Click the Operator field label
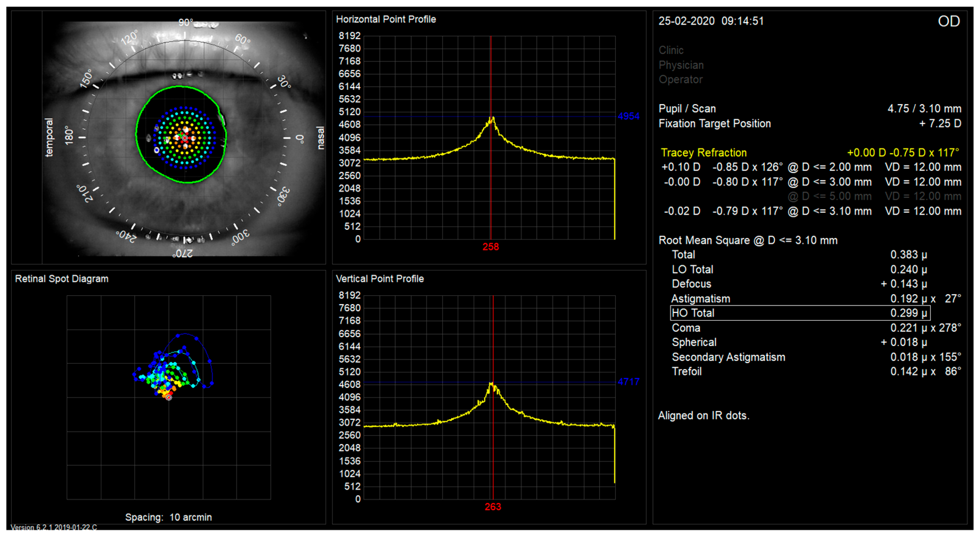980x537 pixels. pos(681,80)
